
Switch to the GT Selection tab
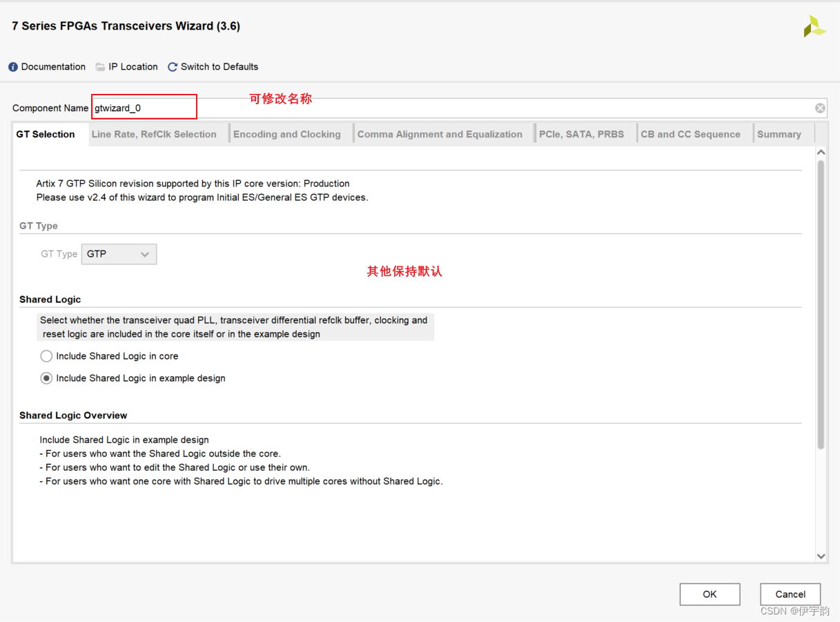46,135
